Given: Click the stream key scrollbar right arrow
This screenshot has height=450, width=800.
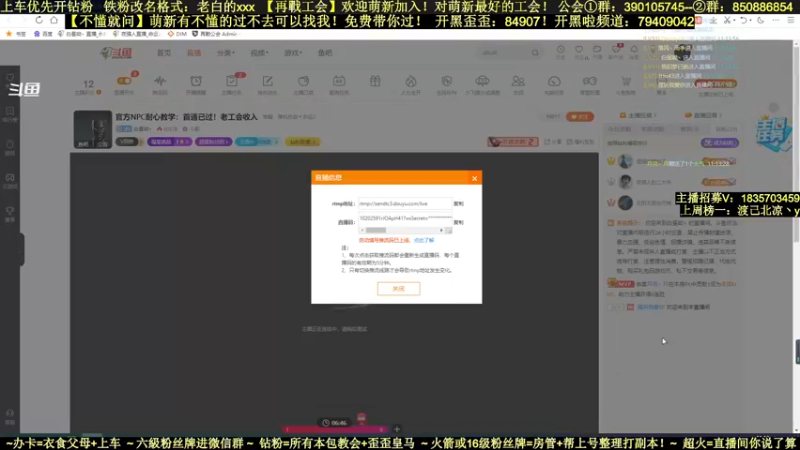Looking at the screenshot, I should coord(441,231).
